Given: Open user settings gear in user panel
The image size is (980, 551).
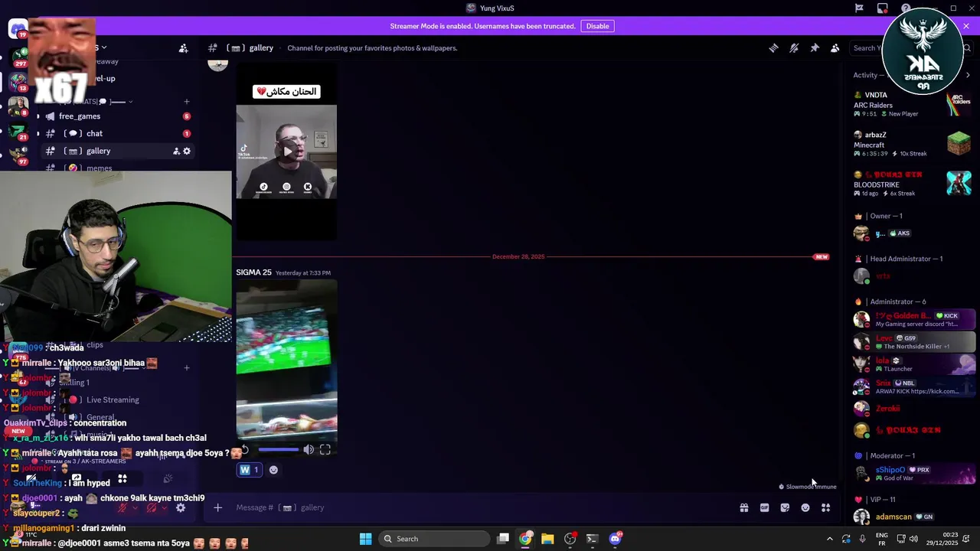Looking at the screenshot, I should (181, 508).
